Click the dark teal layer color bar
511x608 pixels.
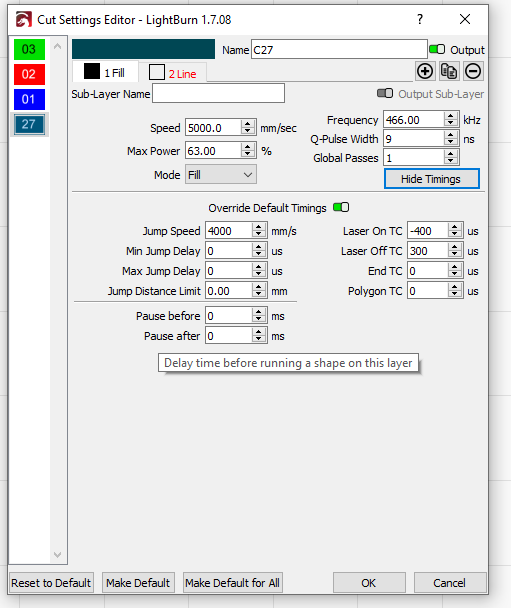click(x=143, y=49)
